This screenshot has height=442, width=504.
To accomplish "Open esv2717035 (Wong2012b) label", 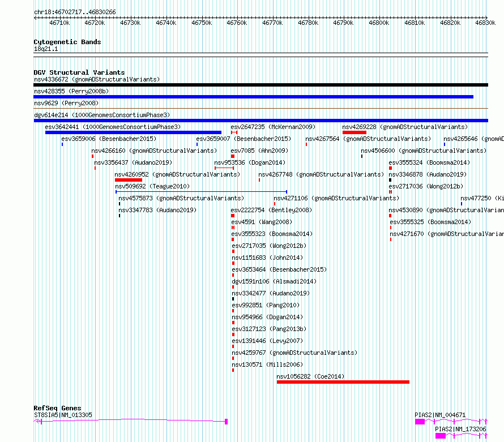I will pos(269,246).
